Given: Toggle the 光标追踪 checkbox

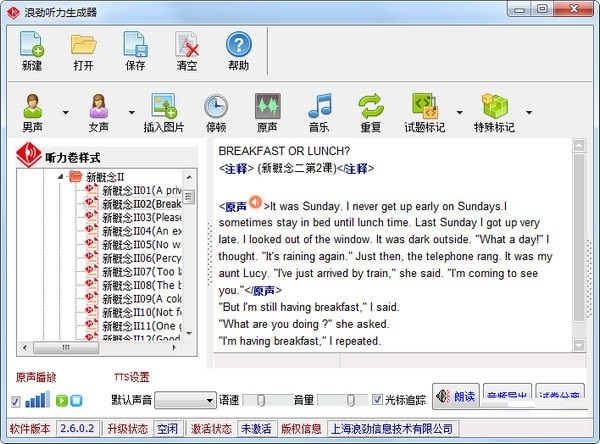Looking at the screenshot, I should [x=377, y=400].
